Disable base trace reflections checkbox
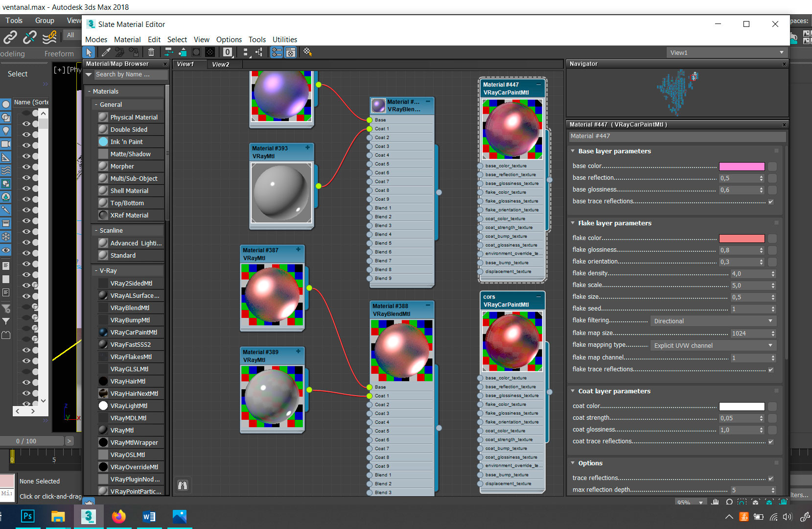This screenshot has width=812, height=529. [x=771, y=202]
